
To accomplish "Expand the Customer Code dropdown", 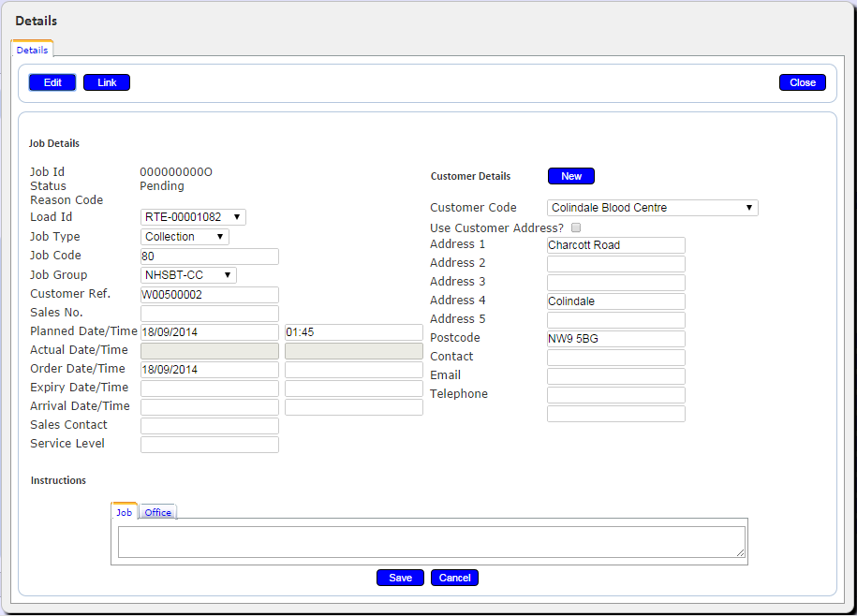I will pos(653,208).
